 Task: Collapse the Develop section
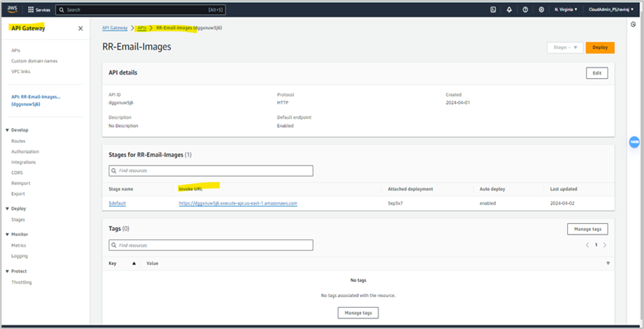[x=7, y=130]
